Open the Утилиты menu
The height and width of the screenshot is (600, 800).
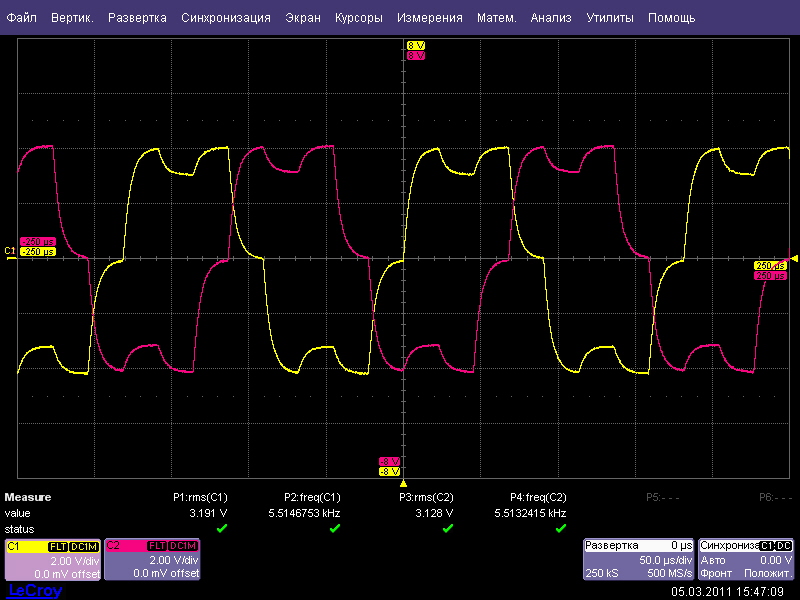click(609, 18)
